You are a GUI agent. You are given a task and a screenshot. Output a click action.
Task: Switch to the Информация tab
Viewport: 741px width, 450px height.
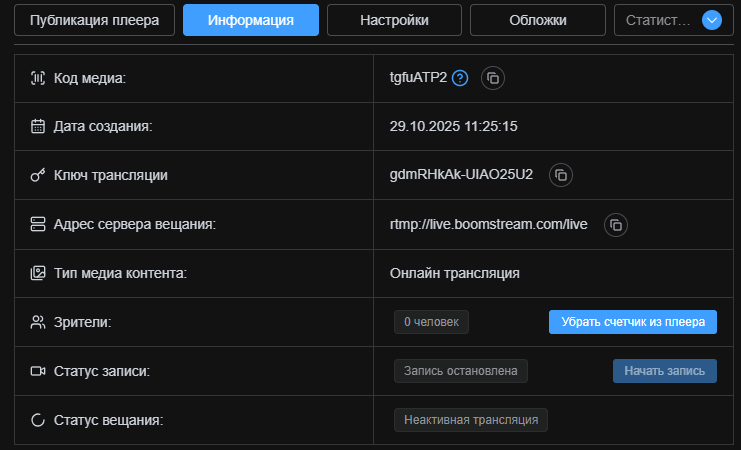point(251,20)
